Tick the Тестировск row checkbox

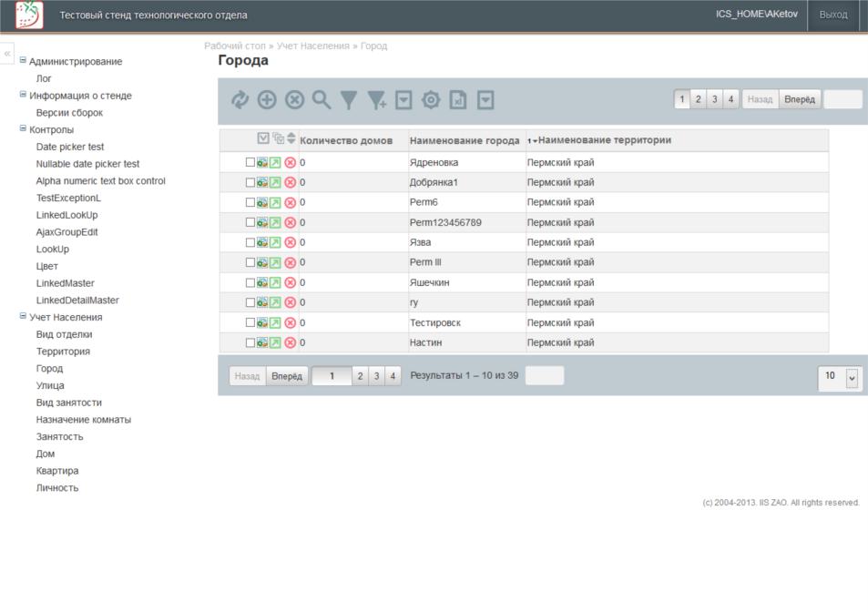point(250,322)
